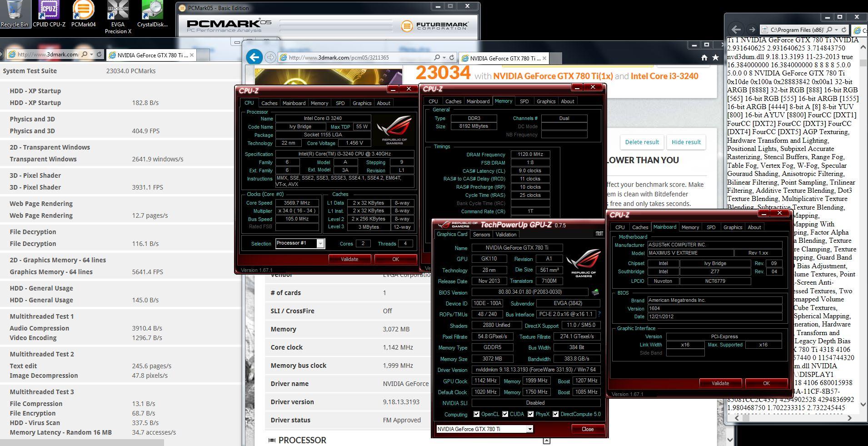Click the 23034.0 PCMarks score text

pos(131,71)
